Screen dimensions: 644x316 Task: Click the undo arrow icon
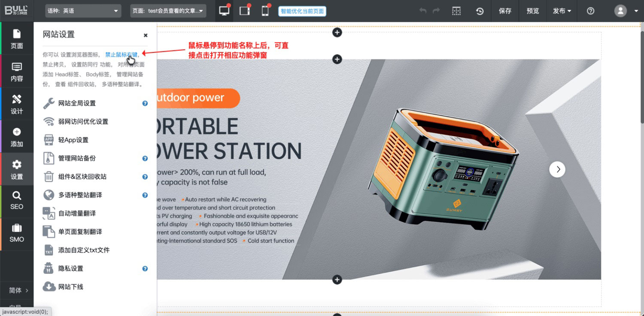[x=423, y=11]
